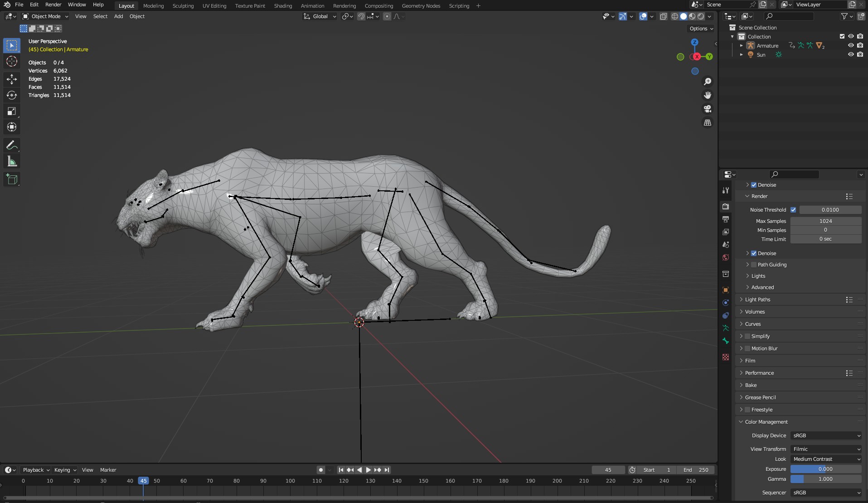The height and width of the screenshot is (503, 868).
Task: Open the Global transform orientation dropdown
Action: [x=320, y=16]
